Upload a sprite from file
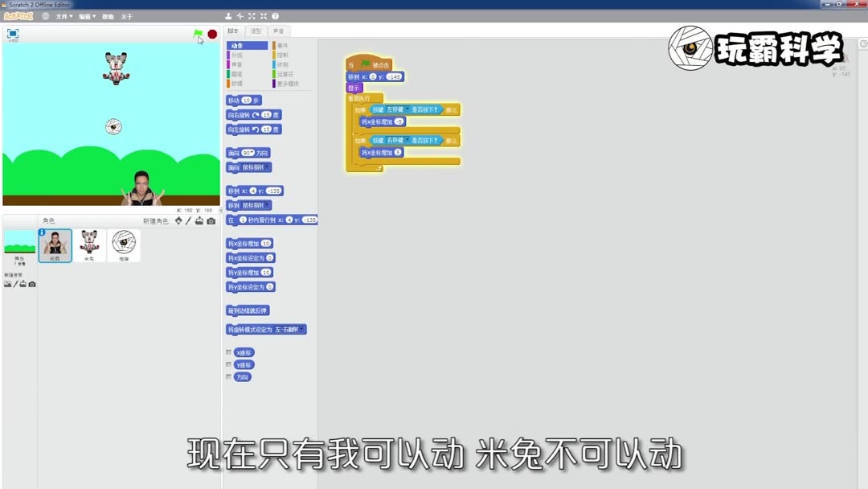 tap(199, 220)
